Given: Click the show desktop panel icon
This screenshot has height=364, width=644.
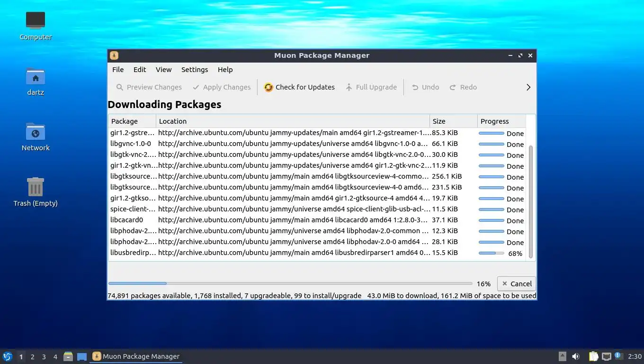Looking at the screenshot, I should pyautogui.click(x=82, y=356).
